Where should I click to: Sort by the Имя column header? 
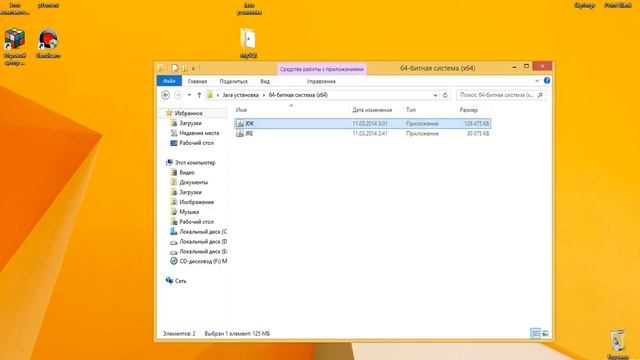[241, 110]
